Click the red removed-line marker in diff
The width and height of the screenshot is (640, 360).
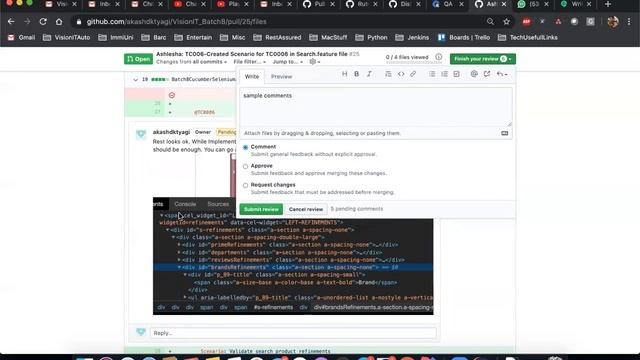pos(172,95)
